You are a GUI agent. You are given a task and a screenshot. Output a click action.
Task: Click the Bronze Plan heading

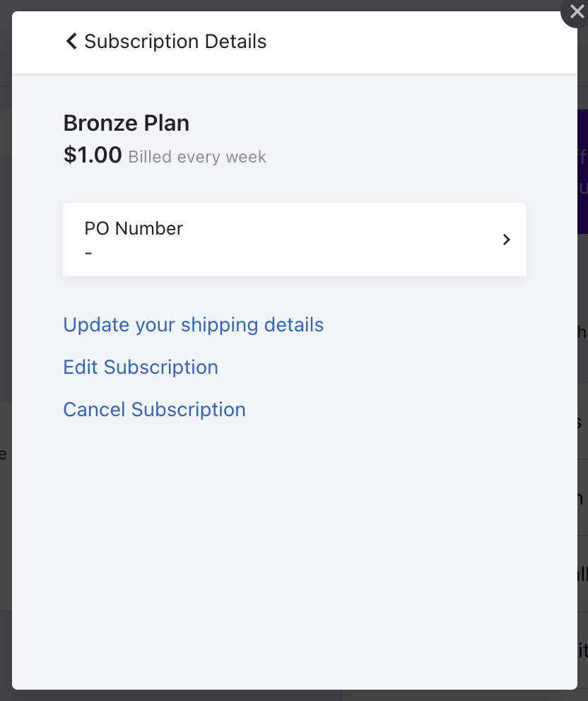point(127,124)
